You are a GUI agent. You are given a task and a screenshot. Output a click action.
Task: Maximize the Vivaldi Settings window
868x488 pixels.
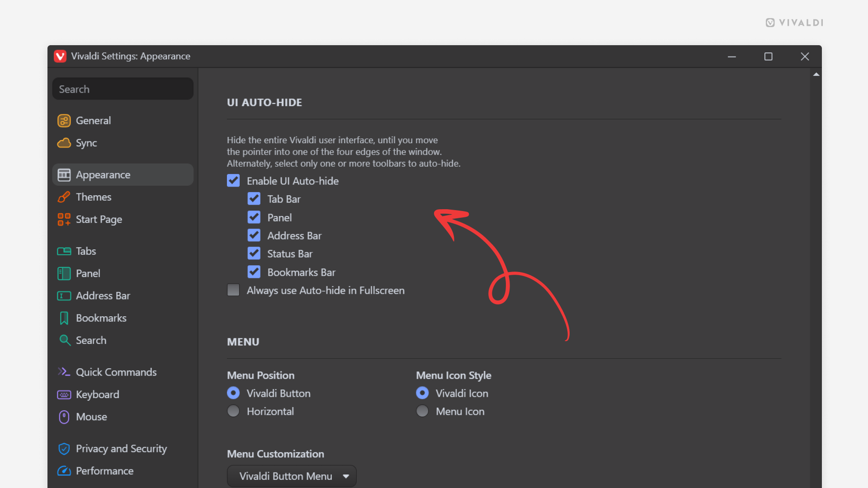click(768, 56)
